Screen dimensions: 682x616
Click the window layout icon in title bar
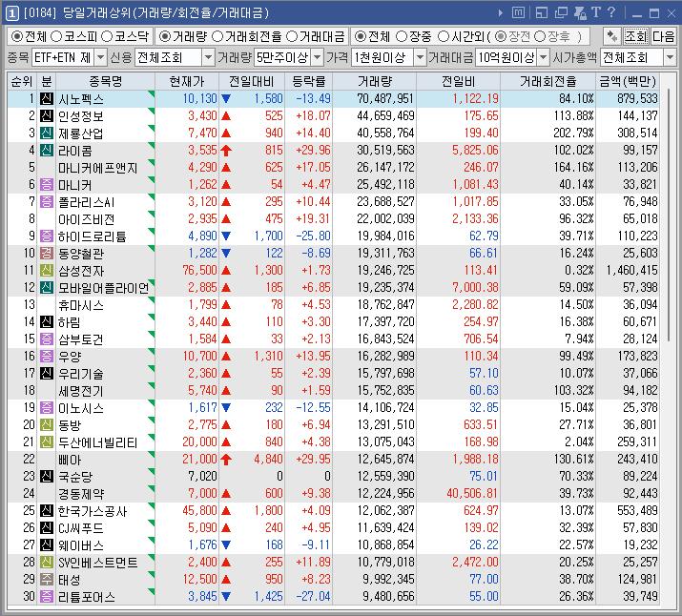tap(542, 12)
